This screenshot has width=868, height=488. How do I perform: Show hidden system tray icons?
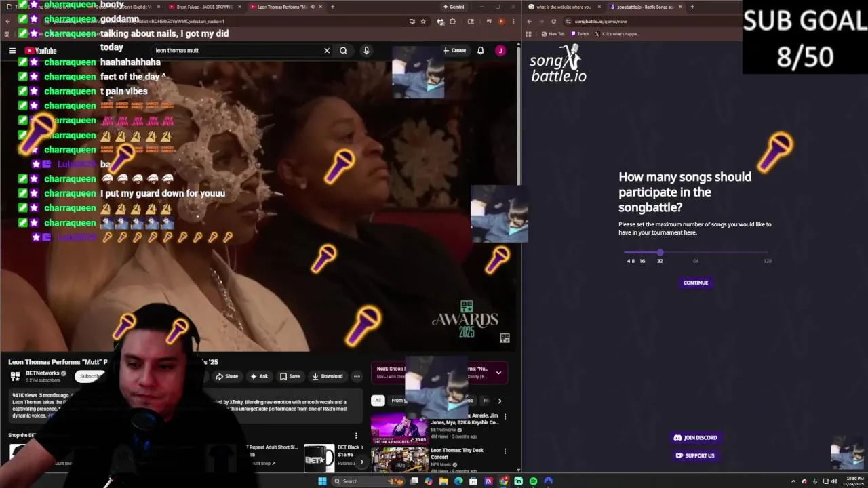793,481
